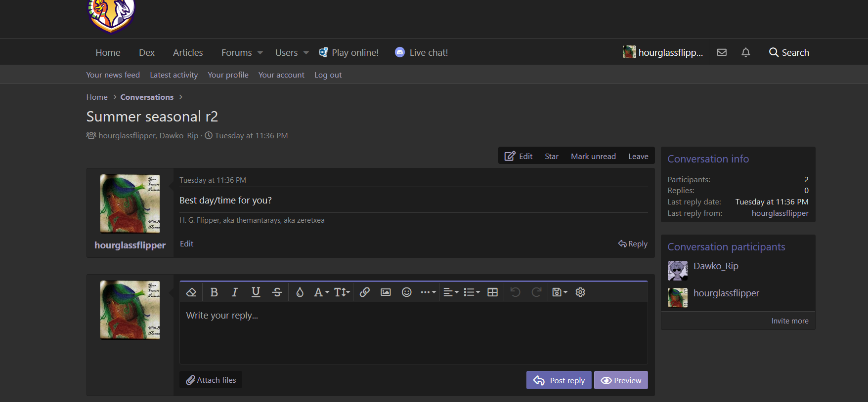Screen dimensions: 868x402
Task: Click the insert table icon
Action: tap(492, 292)
